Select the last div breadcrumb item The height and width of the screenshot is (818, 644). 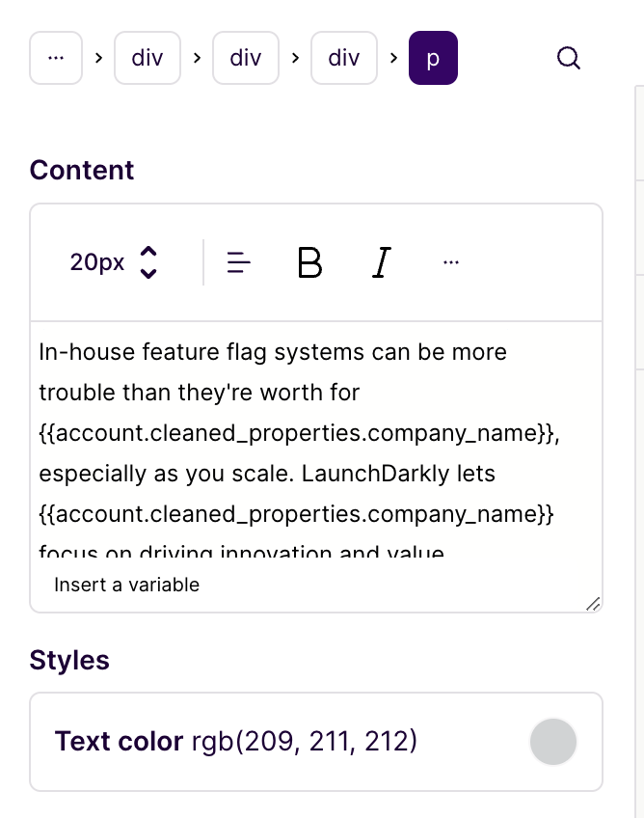[343, 58]
